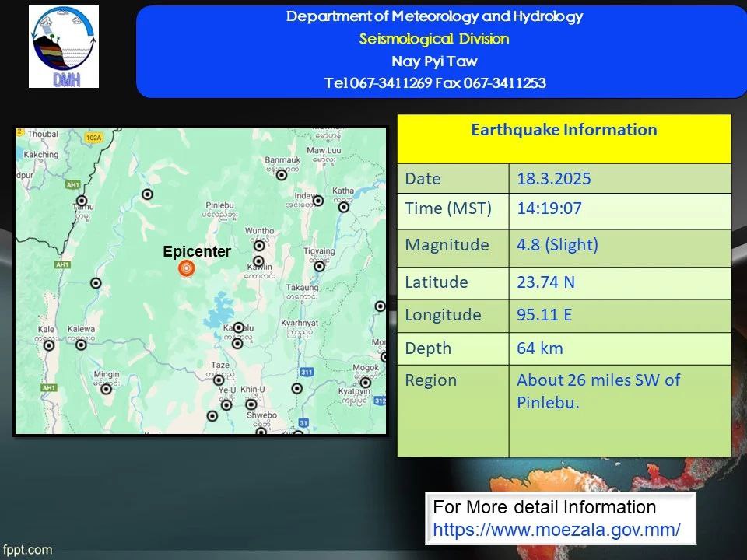747x560 pixels.
Task: Select the Khin-U town marker
Action: (x=251, y=404)
